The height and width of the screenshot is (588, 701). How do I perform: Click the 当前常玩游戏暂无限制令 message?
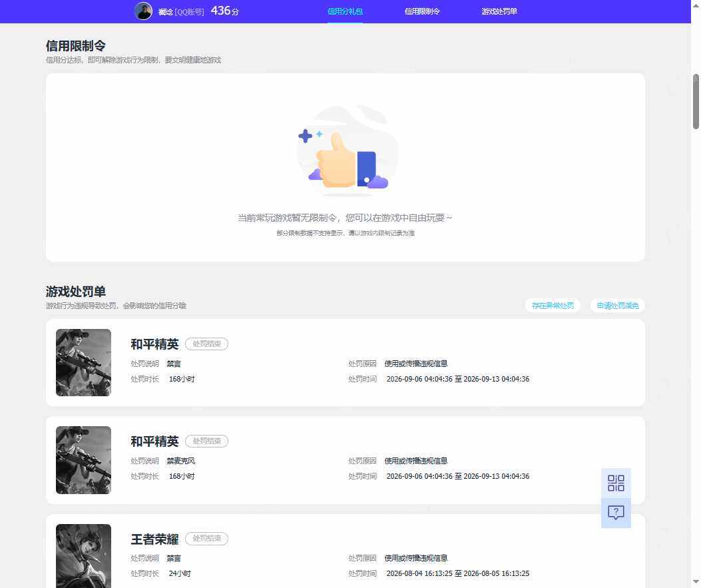344,218
